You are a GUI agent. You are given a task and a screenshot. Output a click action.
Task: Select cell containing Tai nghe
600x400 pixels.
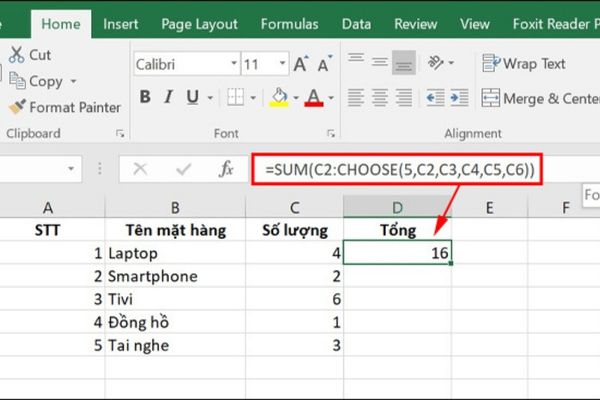[175, 345]
